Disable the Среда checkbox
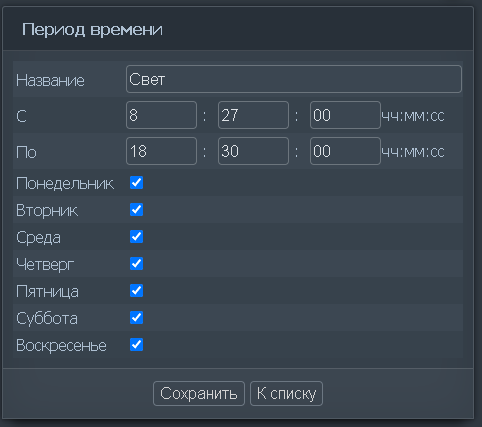The width and height of the screenshot is (482, 427). point(136,237)
